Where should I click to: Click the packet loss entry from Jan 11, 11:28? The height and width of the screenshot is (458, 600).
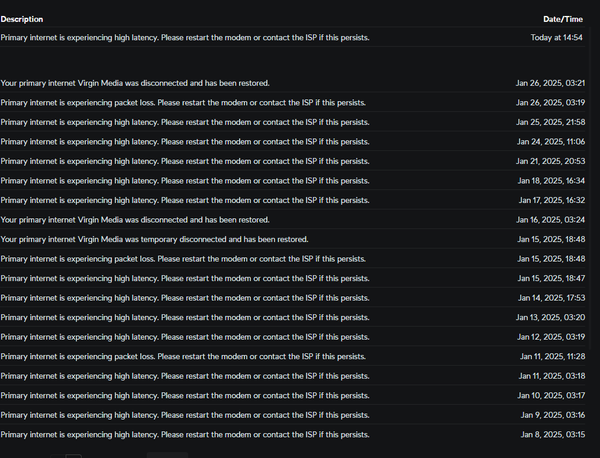tap(292, 356)
